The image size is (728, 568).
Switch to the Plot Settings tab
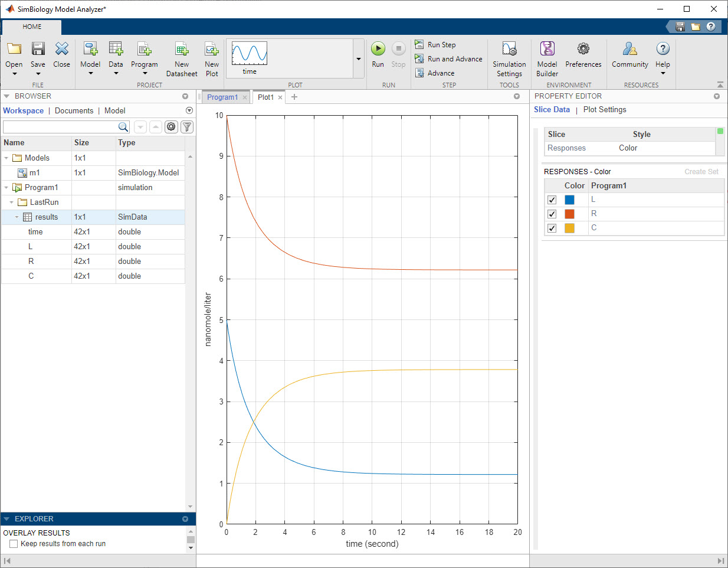[x=604, y=110]
